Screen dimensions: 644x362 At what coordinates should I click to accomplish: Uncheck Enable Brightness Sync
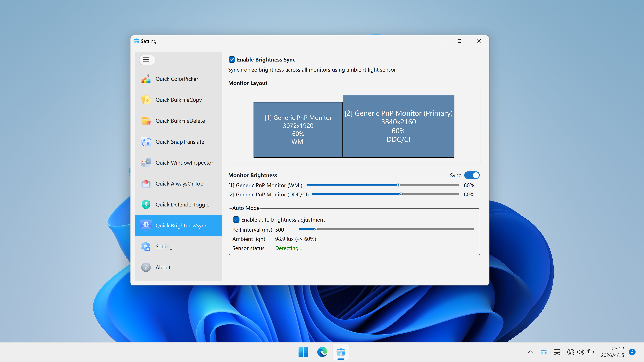(x=232, y=59)
